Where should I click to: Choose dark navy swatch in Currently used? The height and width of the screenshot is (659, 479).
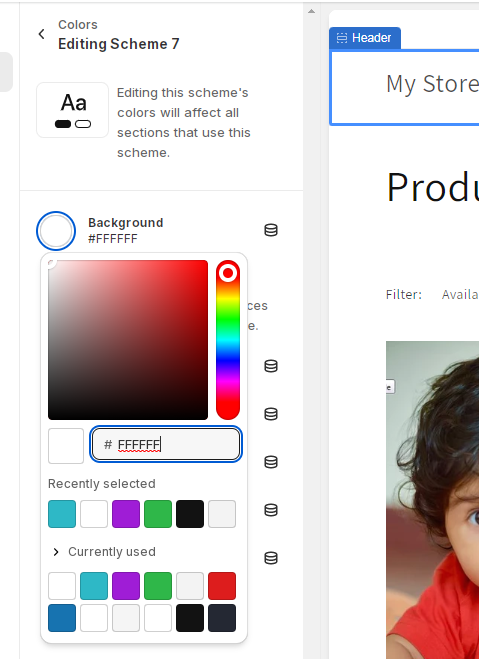tap(222, 618)
